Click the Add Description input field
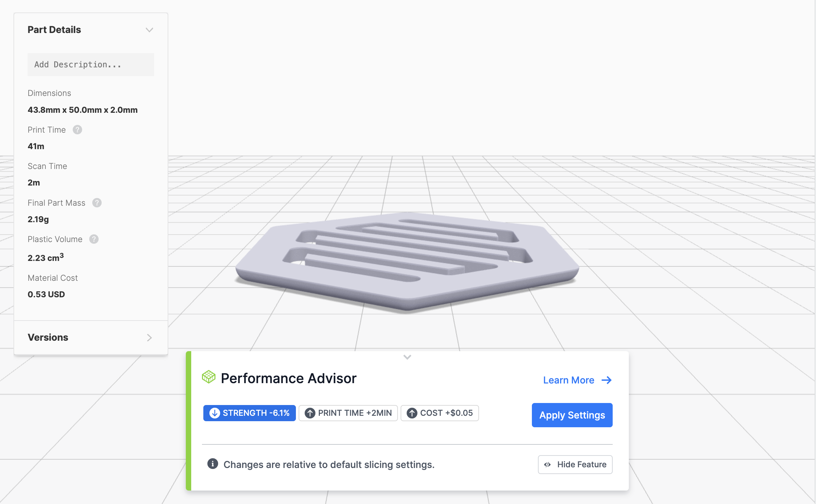The image size is (816, 504). click(91, 65)
